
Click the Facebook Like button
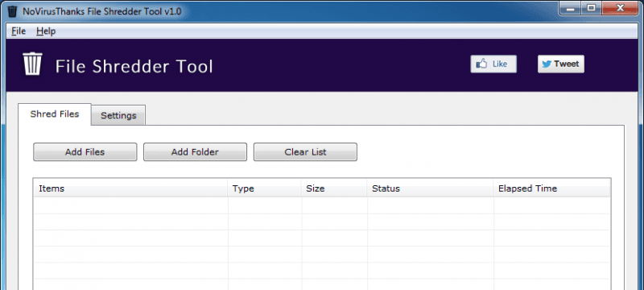click(493, 64)
